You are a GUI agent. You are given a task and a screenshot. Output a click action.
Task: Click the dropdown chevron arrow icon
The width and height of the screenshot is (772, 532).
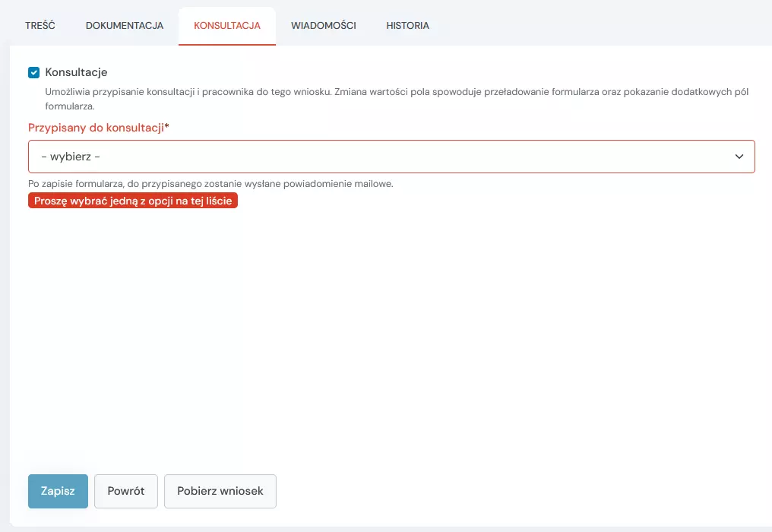click(739, 157)
